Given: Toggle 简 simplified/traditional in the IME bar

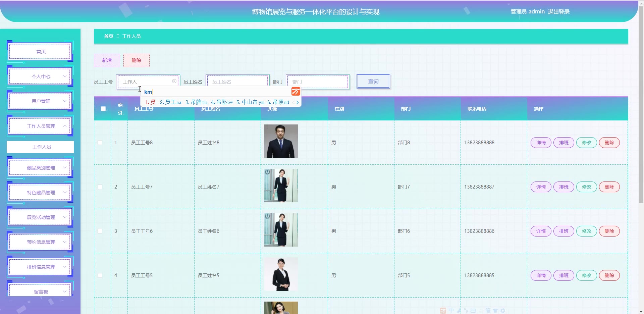Looking at the screenshot, I should pos(488,311).
